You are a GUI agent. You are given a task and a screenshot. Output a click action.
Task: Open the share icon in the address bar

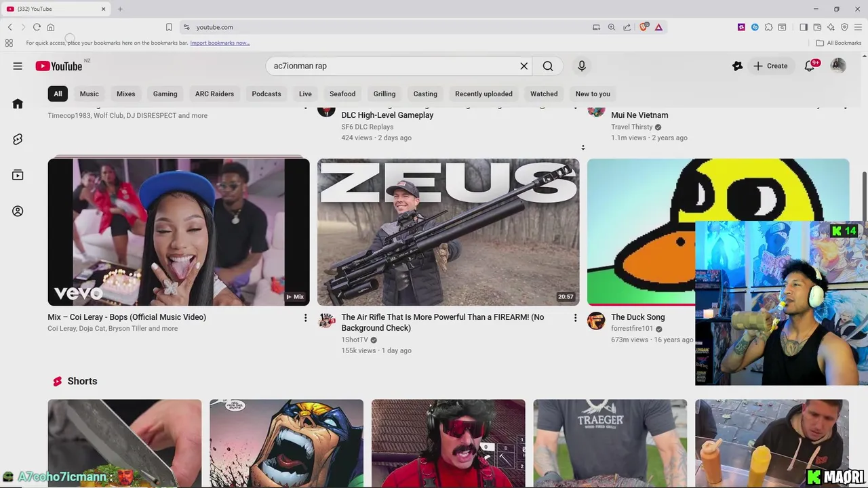click(x=627, y=27)
